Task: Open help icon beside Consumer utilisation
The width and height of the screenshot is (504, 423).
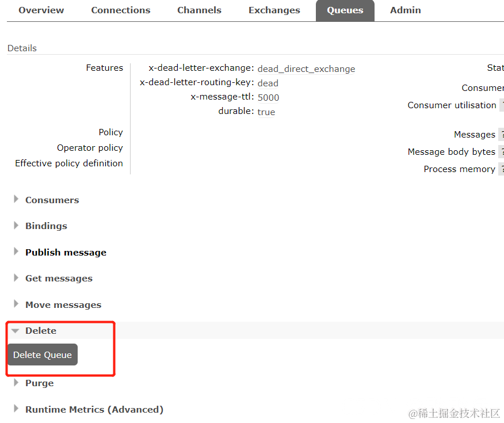Action: (502, 105)
